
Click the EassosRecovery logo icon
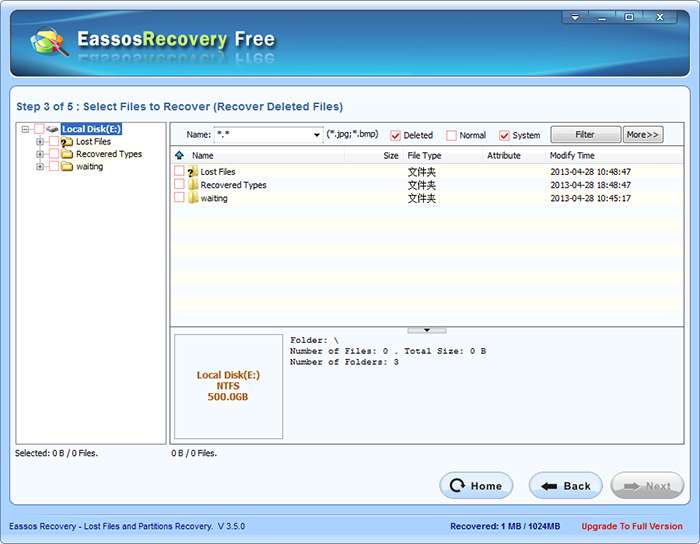tap(50, 42)
